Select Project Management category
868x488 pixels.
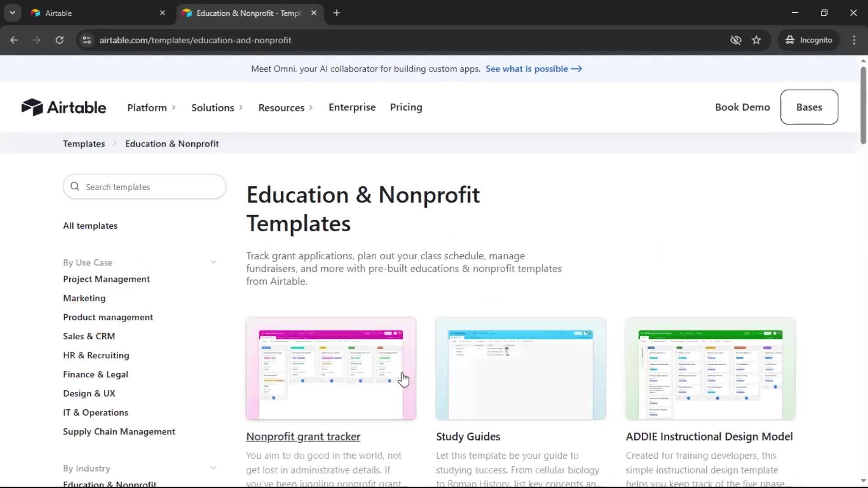tap(106, 279)
